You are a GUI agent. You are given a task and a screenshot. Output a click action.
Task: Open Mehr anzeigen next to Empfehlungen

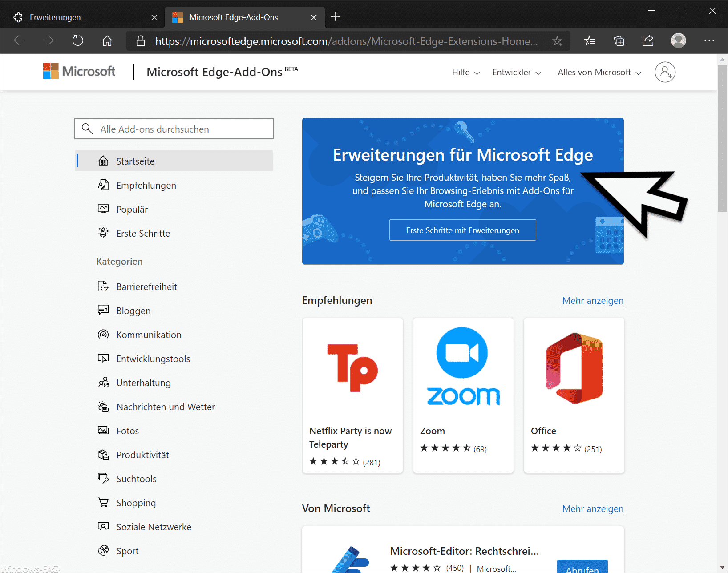tap(592, 300)
